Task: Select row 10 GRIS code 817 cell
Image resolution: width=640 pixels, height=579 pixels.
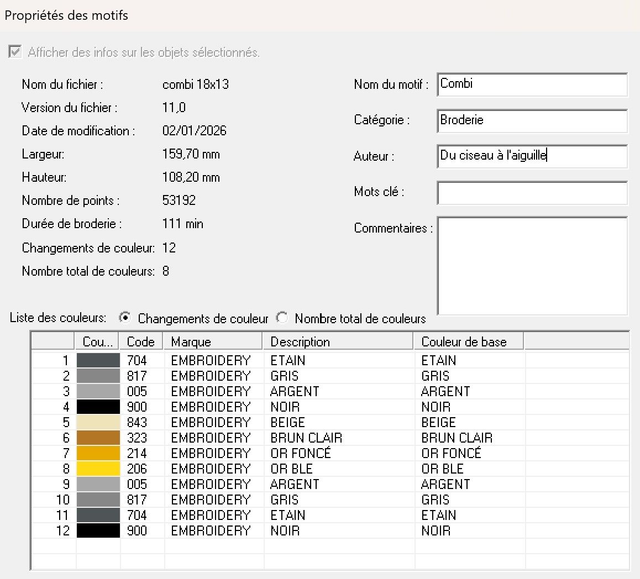Action: (142, 500)
